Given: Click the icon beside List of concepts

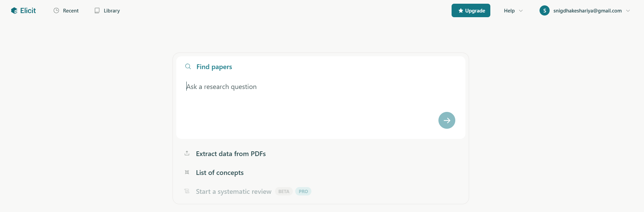Looking at the screenshot, I should tap(187, 172).
